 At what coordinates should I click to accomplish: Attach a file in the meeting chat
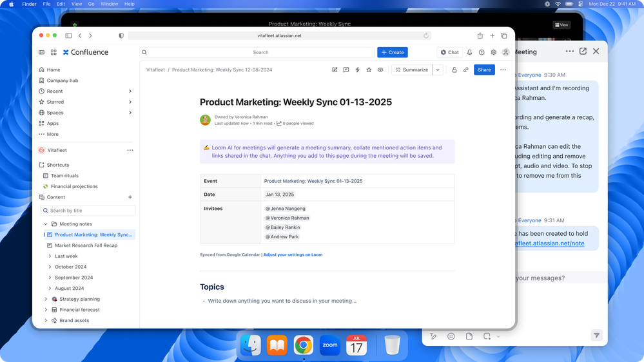pos(469,336)
